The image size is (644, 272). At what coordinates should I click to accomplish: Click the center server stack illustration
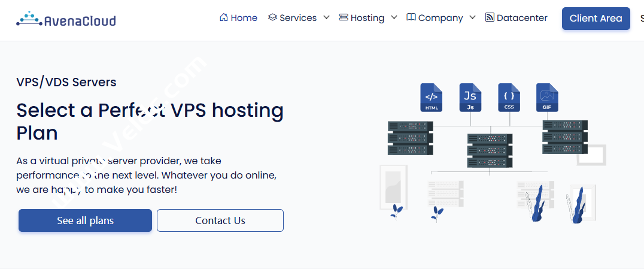[490, 150]
